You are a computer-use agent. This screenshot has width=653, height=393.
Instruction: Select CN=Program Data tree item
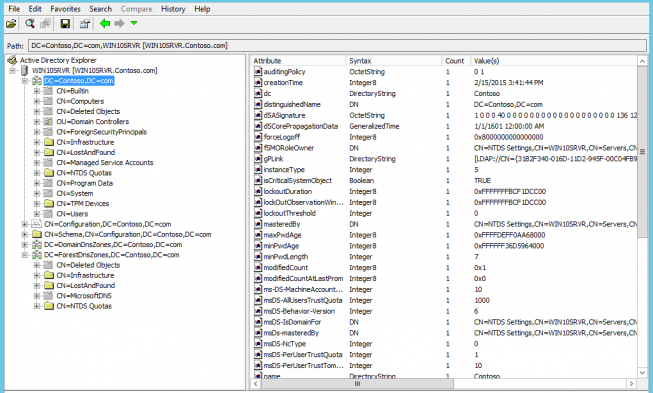point(85,183)
